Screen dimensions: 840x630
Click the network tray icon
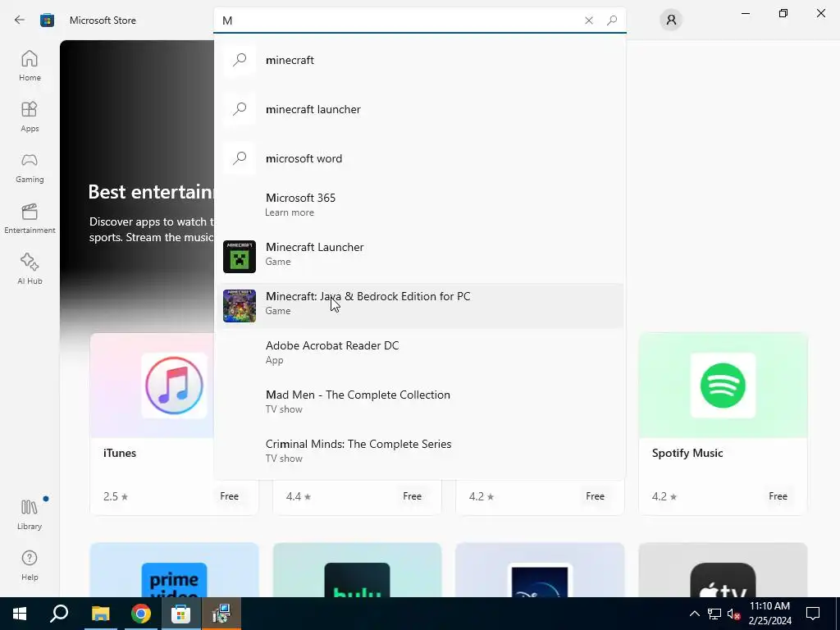[x=714, y=614]
